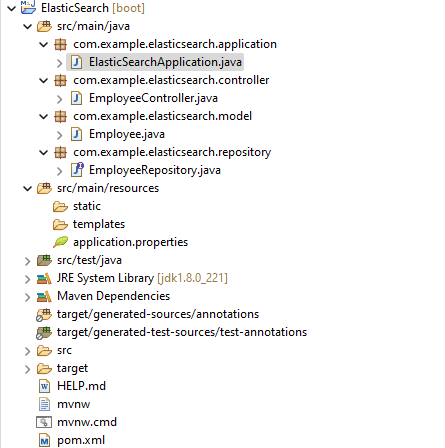
Task: Click the ElasticSearch boot project icon
Action: (x=28, y=7)
